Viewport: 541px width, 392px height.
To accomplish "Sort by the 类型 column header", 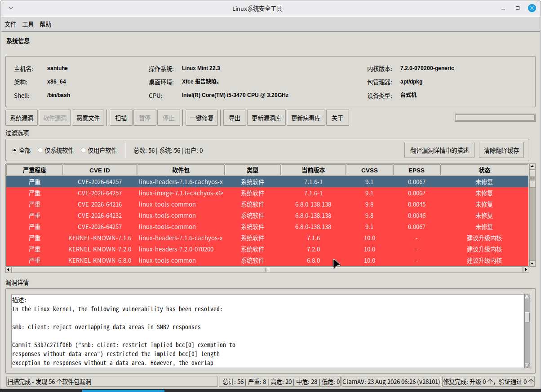I will coord(253,170).
